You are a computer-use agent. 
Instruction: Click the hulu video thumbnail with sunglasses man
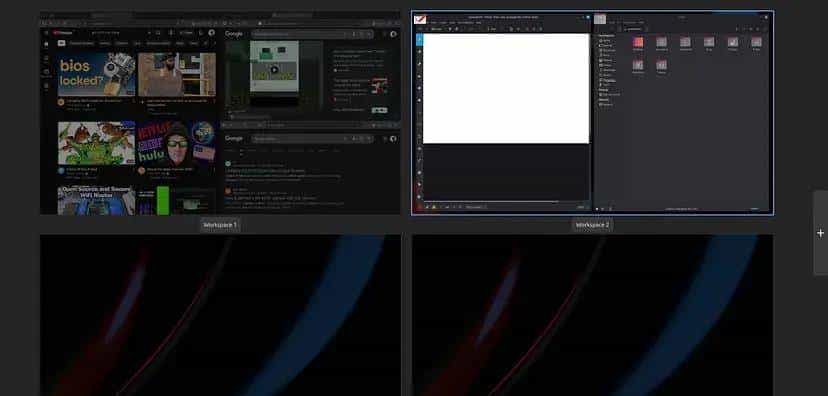point(176,143)
